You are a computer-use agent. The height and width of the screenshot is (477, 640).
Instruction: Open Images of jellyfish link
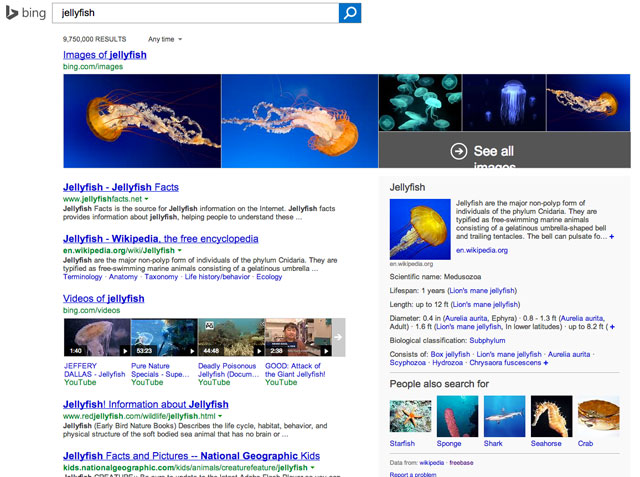click(x=104, y=55)
